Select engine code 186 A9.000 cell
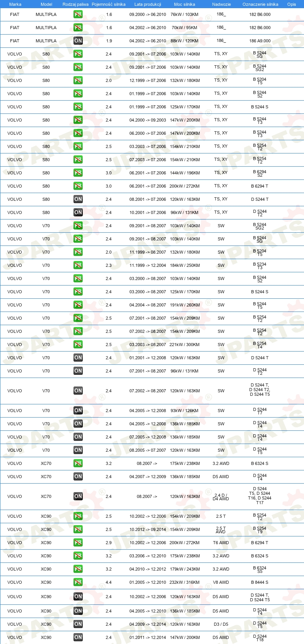Image resolution: width=304 pixels, height=644 pixels. point(260,41)
